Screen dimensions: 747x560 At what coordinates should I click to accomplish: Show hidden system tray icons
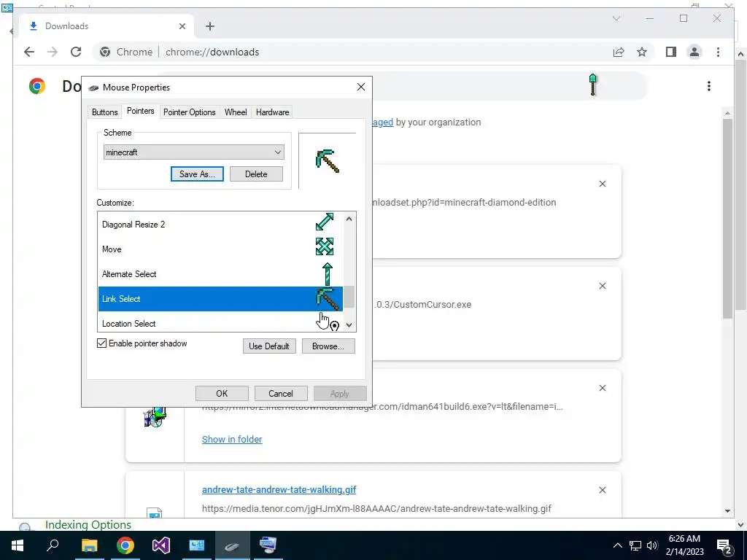click(x=617, y=545)
